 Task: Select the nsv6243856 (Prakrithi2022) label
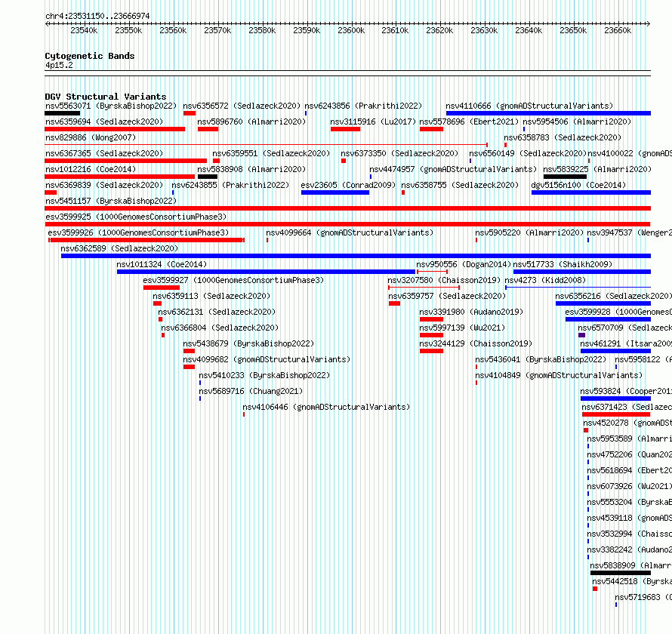363,106
